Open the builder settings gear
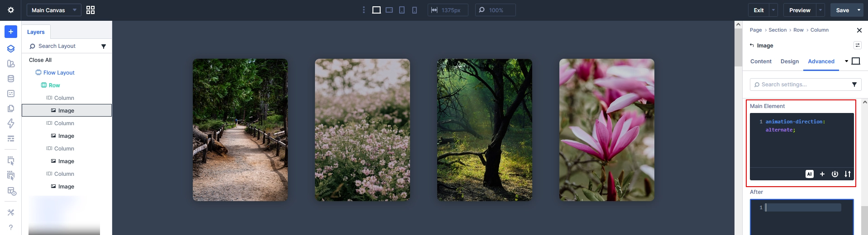This screenshot has height=235, width=868. pos(11,10)
